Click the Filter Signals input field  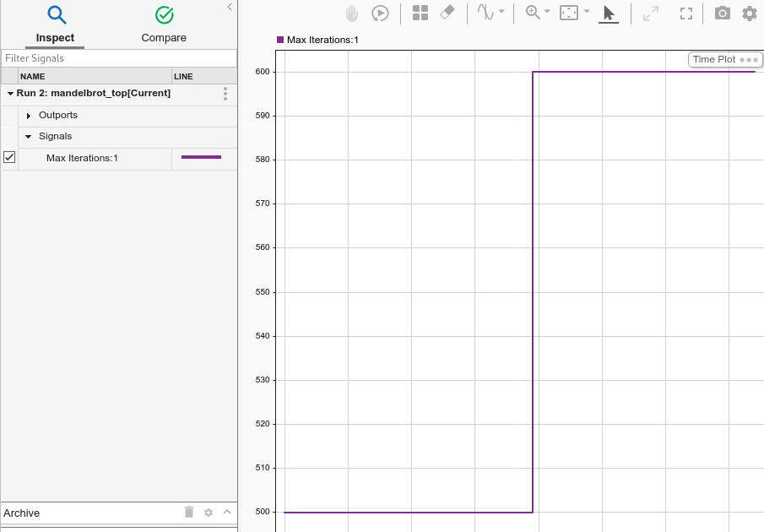(x=118, y=58)
